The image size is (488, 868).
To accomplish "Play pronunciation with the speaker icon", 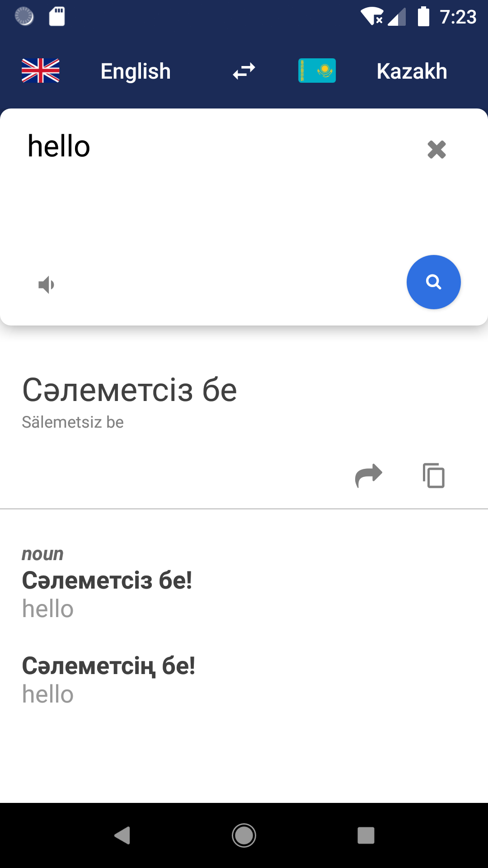I will pos(46,285).
